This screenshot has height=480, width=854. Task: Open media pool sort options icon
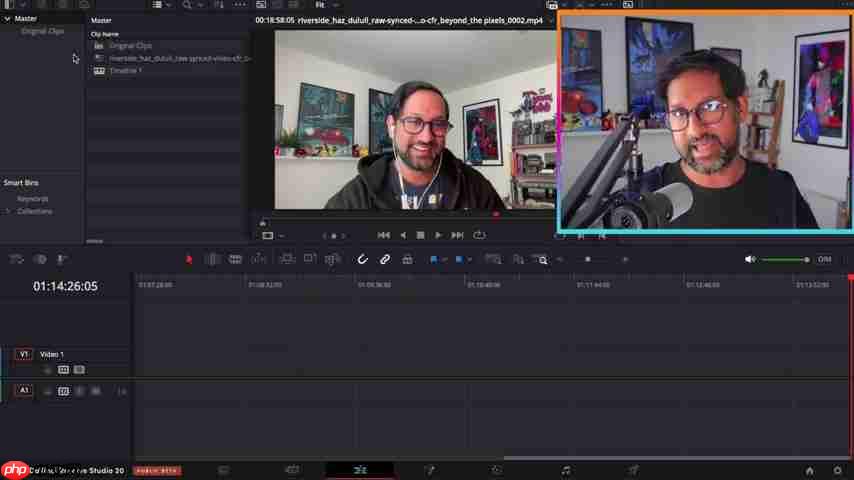coord(219,4)
